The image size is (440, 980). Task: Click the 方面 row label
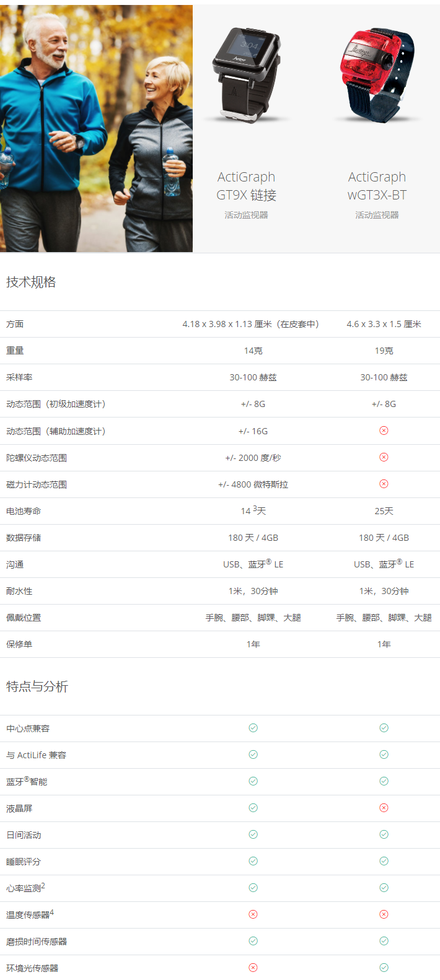15,324
